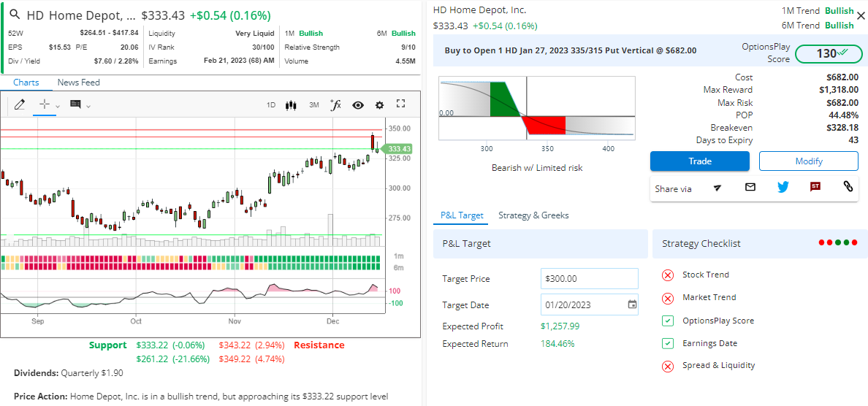
Task: Edit the Target Price field
Action: (589, 279)
